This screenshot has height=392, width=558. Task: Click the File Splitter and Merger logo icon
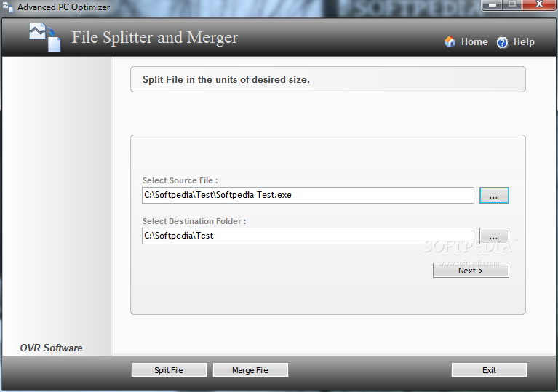coord(45,37)
